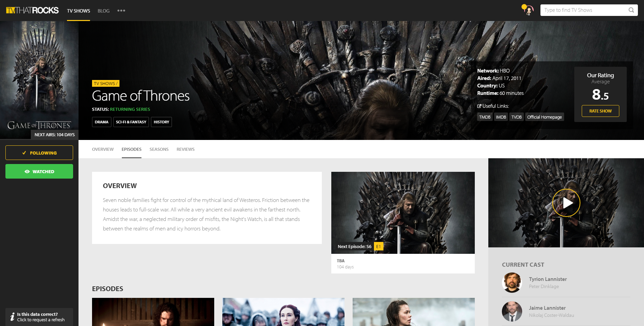Select the Drama genre tag

[x=102, y=122]
